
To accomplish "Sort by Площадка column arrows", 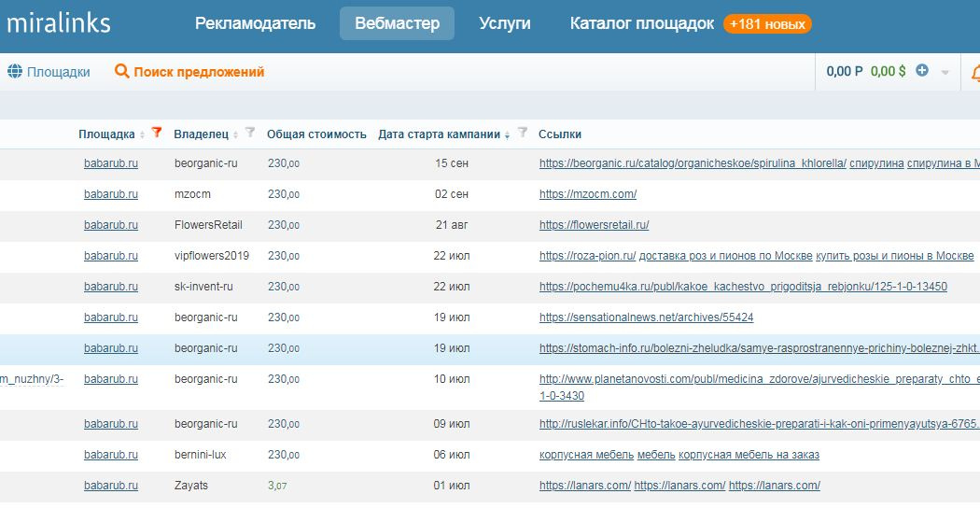I will pos(142,134).
